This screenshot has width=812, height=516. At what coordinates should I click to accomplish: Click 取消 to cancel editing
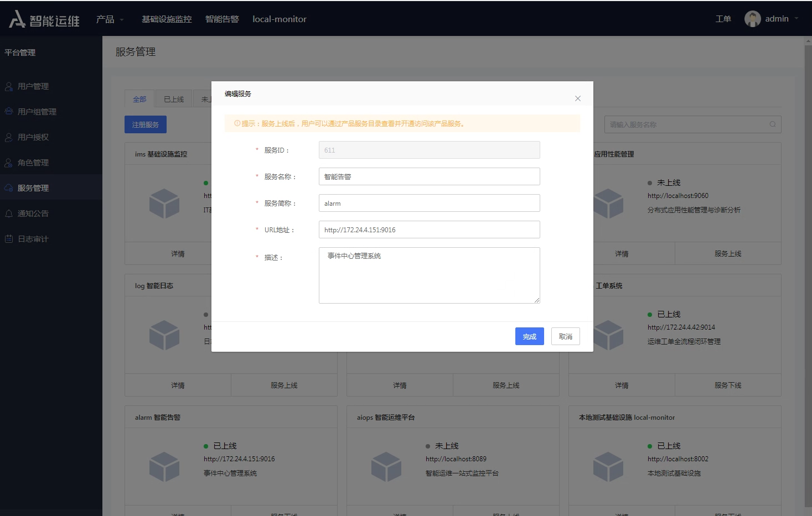[x=566, y=336]
